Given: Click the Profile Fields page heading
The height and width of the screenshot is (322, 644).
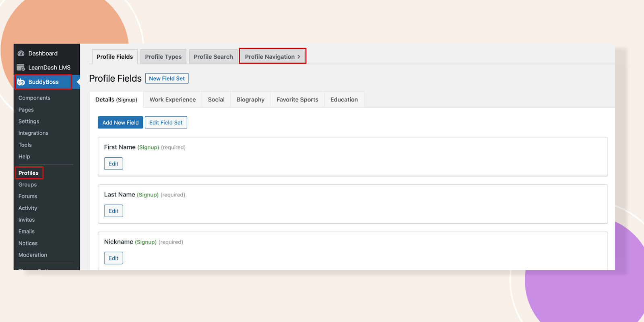Looking at the screenshot, I should tap(116, 78).
